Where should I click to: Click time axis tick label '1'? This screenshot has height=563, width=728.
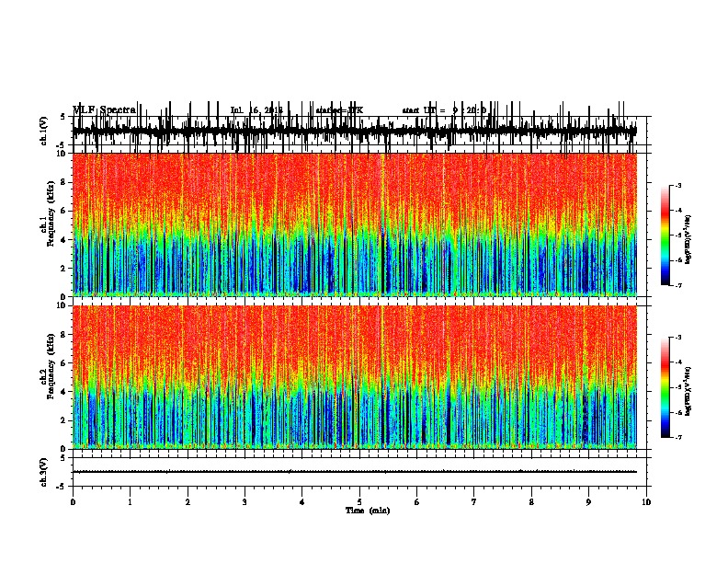click(x=130, y=502)
